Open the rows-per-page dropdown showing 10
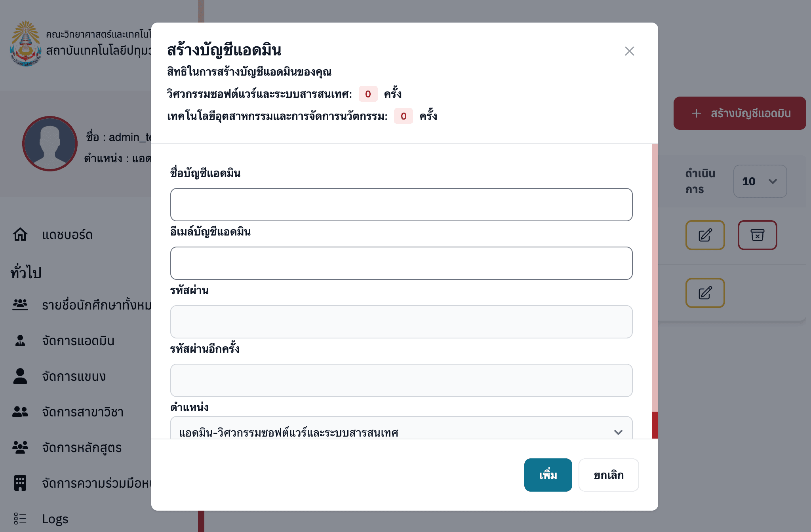 pyautogui.click(x=760, y=182)
